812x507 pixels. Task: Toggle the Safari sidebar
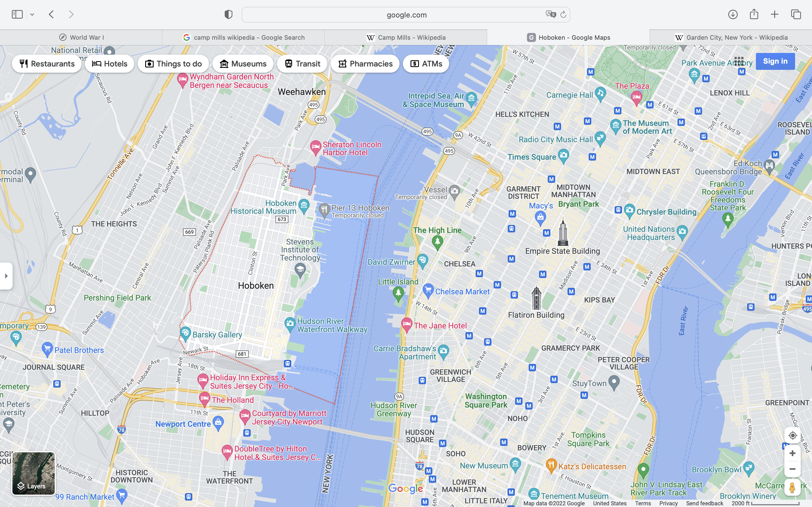[x=17, y=14]
